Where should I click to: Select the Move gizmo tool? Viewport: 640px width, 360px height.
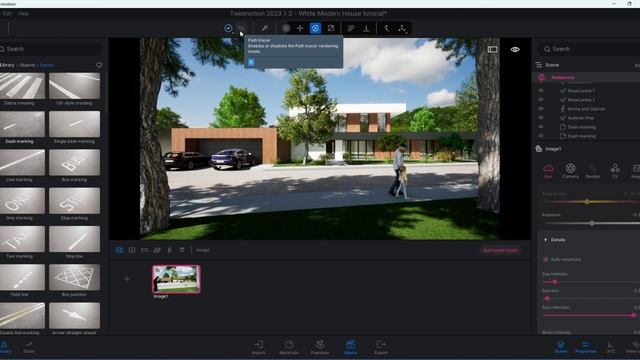(x=300, y=28)
